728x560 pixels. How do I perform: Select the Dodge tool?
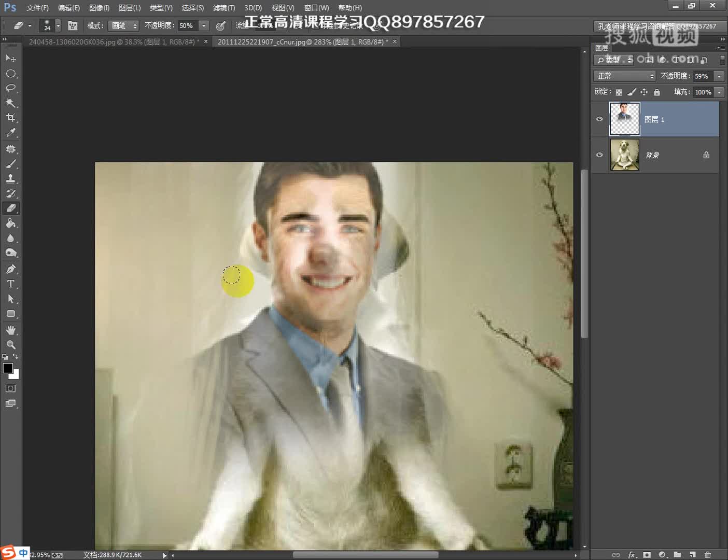click(10, 253)
